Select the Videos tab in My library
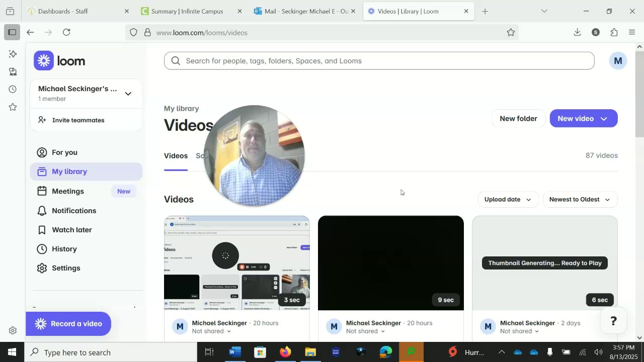Screen dimensions: 644x362 [x=176, y=156]
